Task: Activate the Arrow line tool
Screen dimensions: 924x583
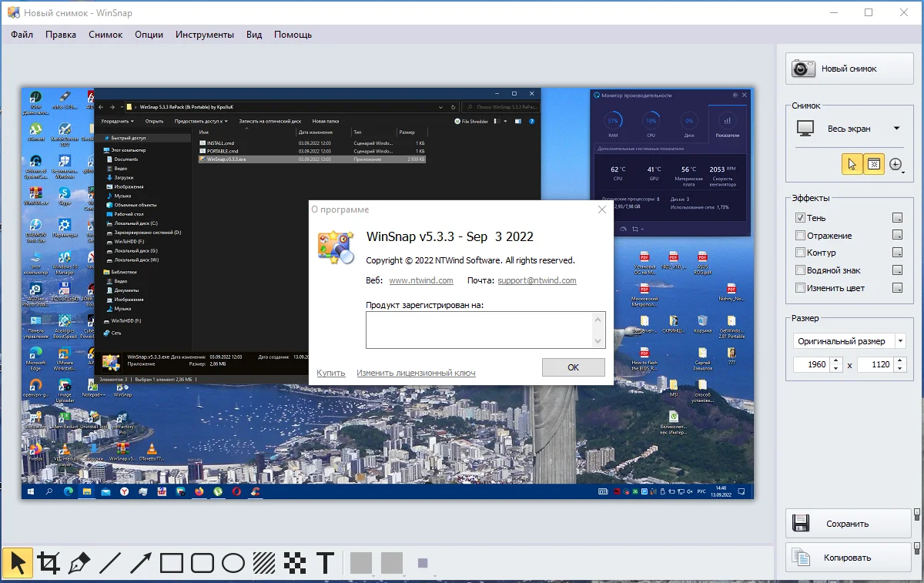Action: [x=141, y=563]
